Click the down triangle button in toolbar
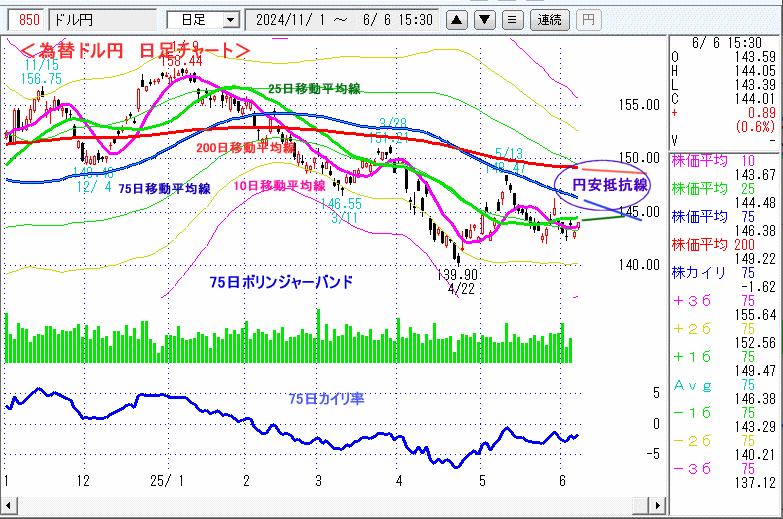The height and width of the screenshot is (519, 783). click(484, 20)
